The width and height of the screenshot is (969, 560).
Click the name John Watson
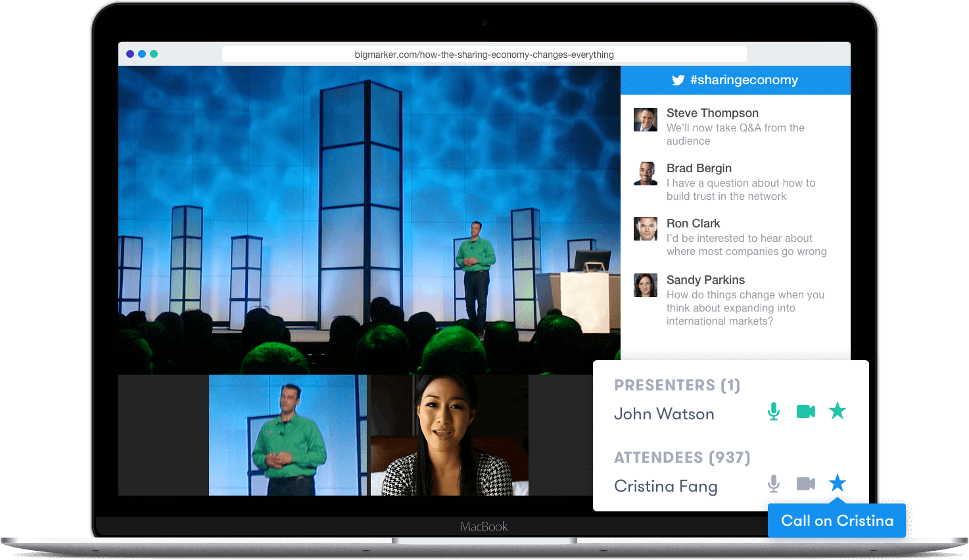click(x=664, y=414)
